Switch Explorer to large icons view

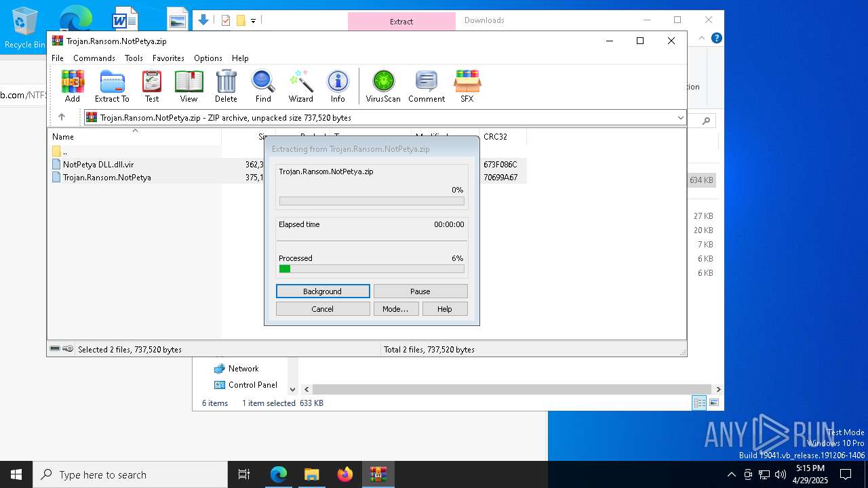tap(713, 403)
